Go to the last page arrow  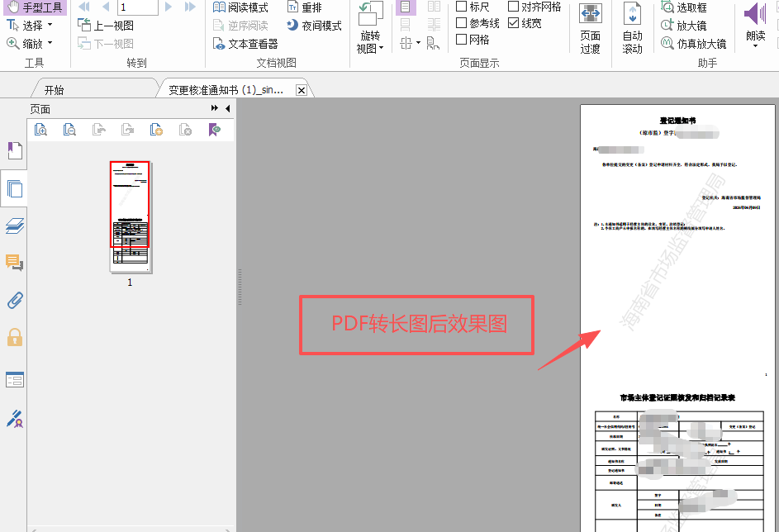190,7
